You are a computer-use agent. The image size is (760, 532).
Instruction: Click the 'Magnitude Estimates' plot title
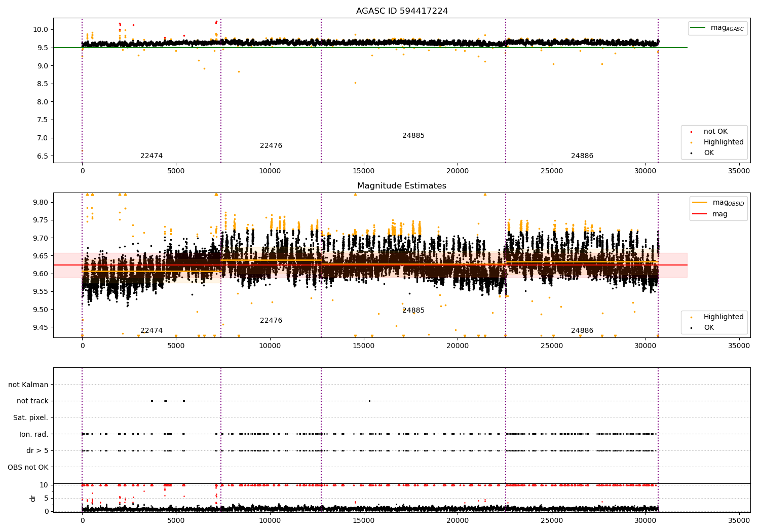pyautogui.click(x=402, y=186)
